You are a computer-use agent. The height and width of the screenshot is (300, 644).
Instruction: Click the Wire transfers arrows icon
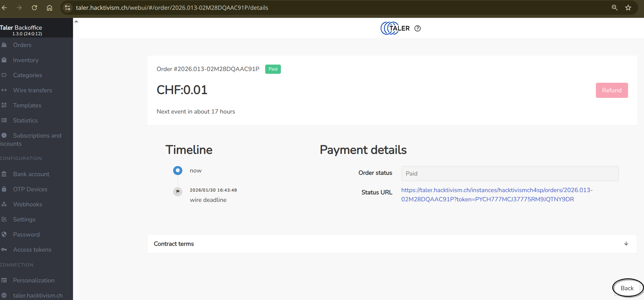click(4, 90)
